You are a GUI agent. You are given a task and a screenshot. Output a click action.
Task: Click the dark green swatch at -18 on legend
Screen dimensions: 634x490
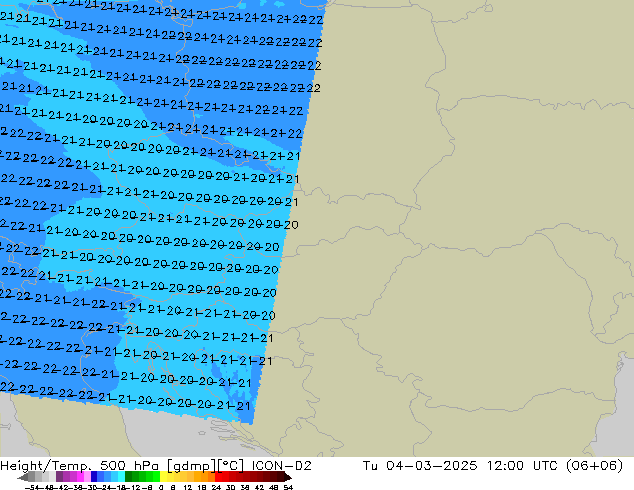pos(129,477)
